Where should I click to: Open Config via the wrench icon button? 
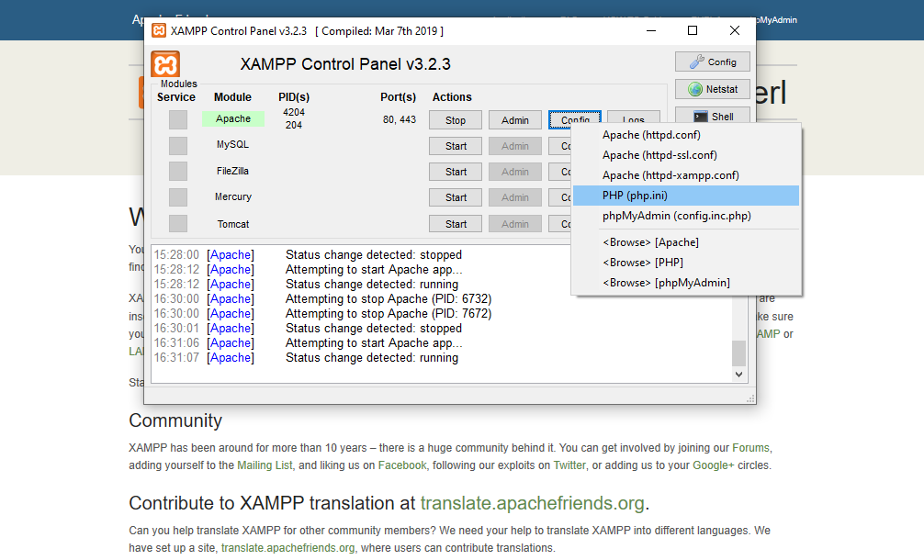click(x=713, y=62)
